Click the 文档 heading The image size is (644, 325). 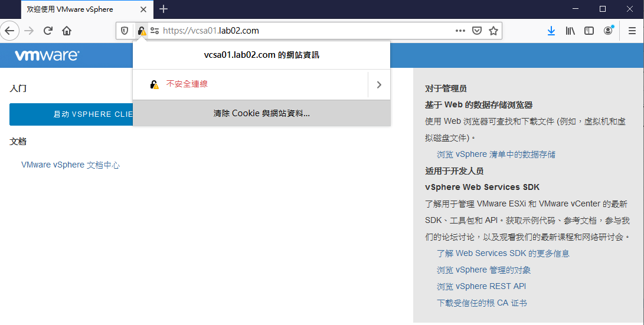coord(18,142)
